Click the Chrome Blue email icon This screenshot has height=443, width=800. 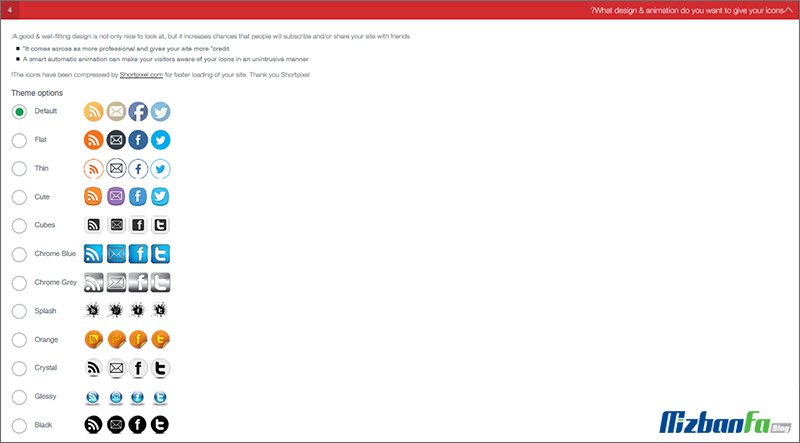coord(116,254)
